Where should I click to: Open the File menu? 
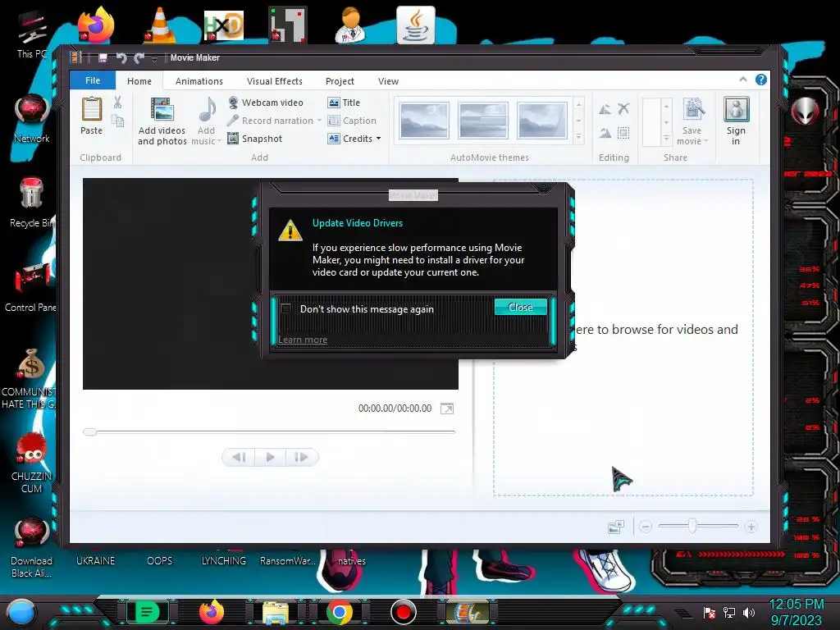[x=93, y=80]
